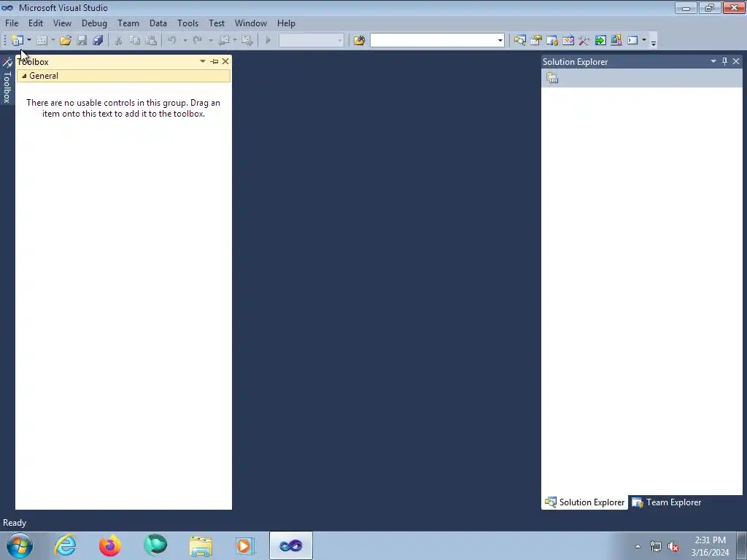
Task: Click the Ready status bar text
Action: (15, 523)
